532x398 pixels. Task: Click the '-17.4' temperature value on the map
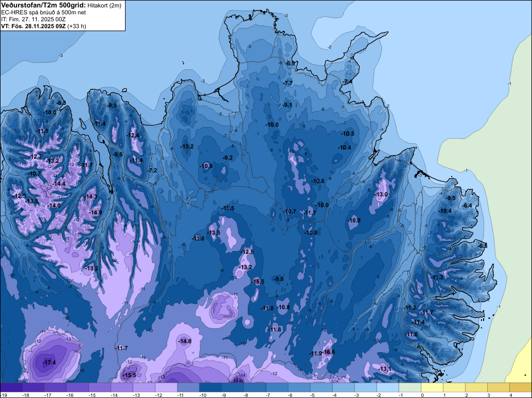point(49,363)
